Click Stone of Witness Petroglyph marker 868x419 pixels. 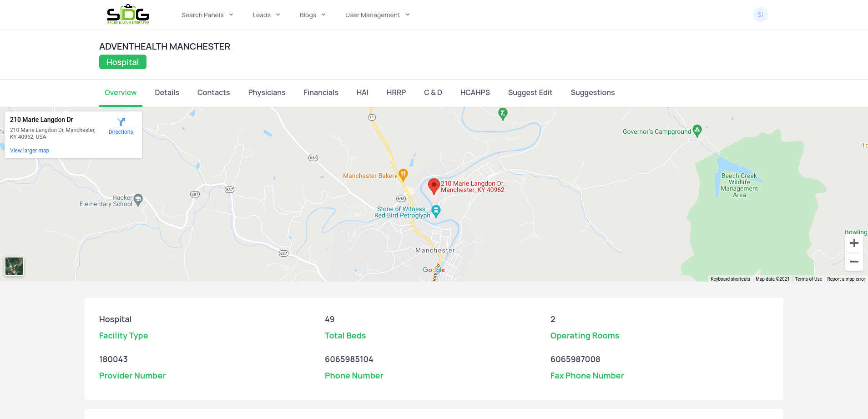click(436, 211)
